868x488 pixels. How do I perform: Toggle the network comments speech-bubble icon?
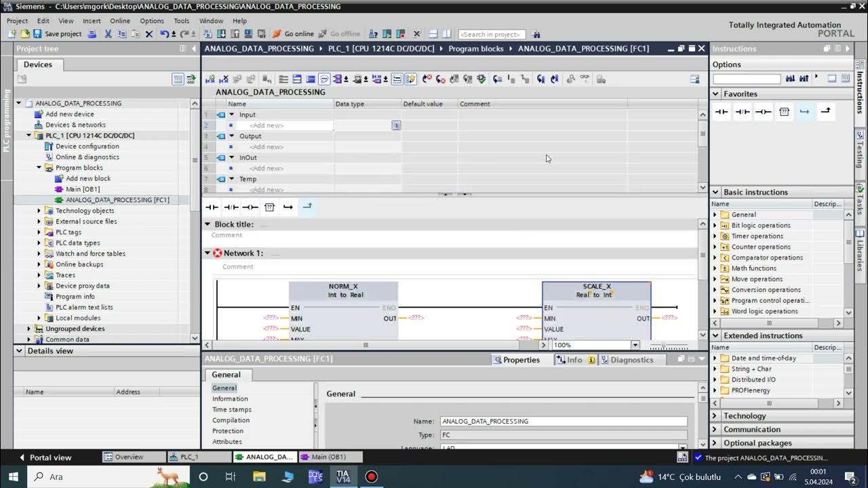point(324,79)
